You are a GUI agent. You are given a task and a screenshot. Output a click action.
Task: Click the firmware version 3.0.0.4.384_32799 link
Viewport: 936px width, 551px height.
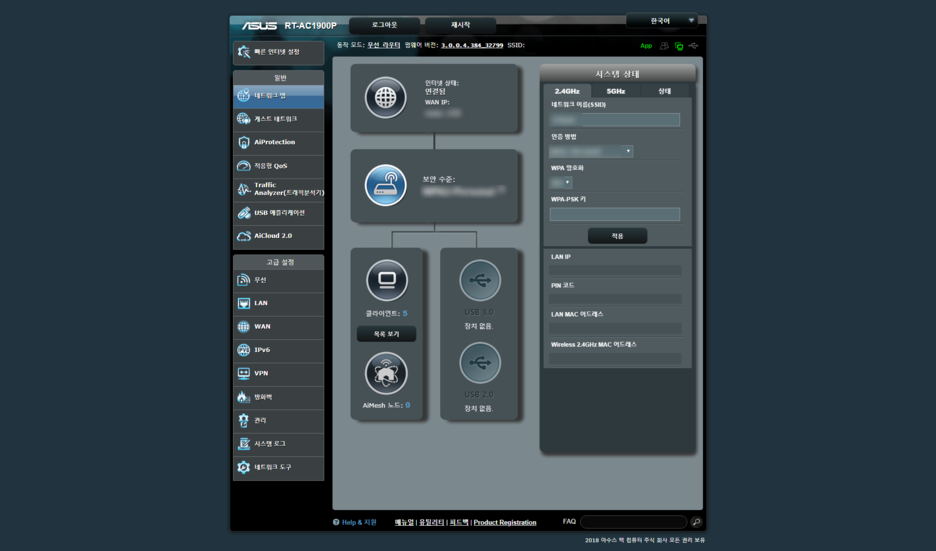(x=472, y=45)
